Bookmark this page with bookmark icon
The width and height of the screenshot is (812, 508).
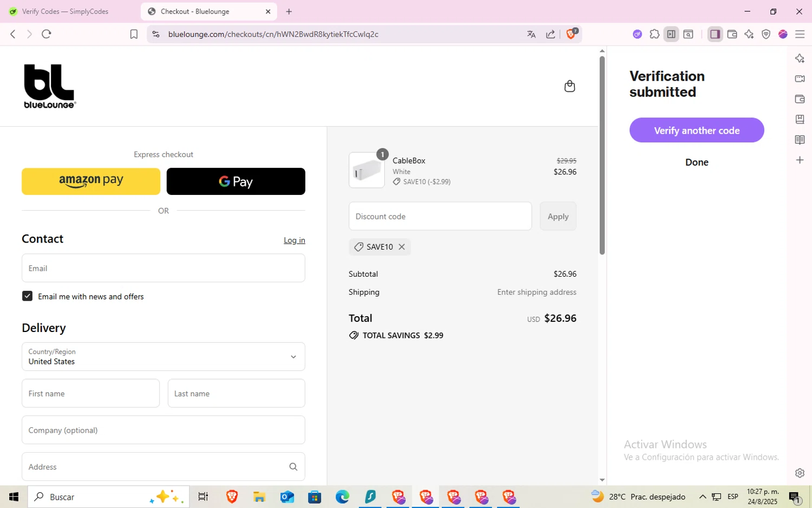point(134,34)
